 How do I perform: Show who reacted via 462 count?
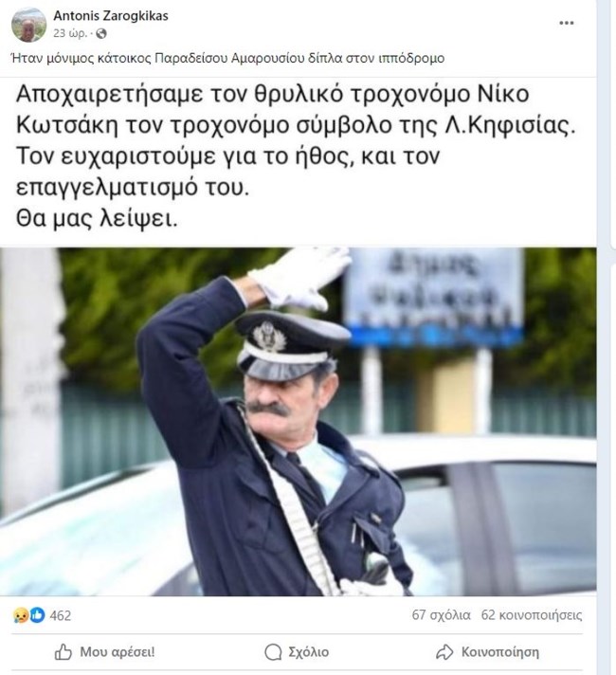[61, 615]
